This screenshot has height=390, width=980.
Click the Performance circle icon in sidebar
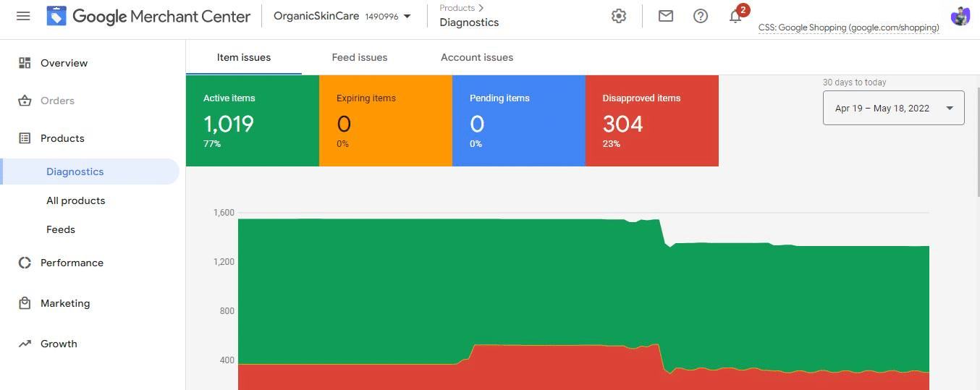(25, 263)
